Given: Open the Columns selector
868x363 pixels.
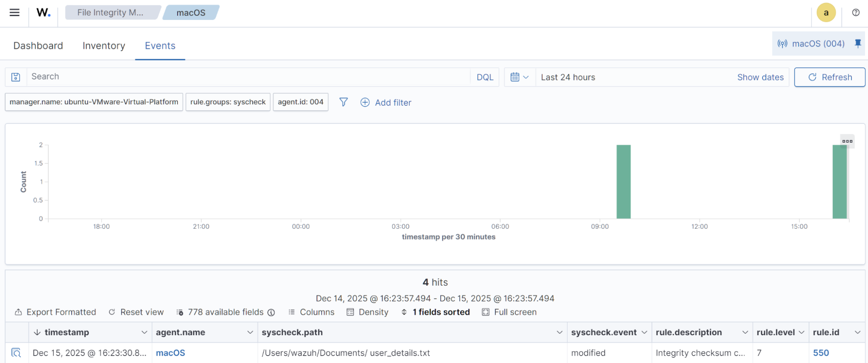Looking at the screenshot, I should [311, 312].
